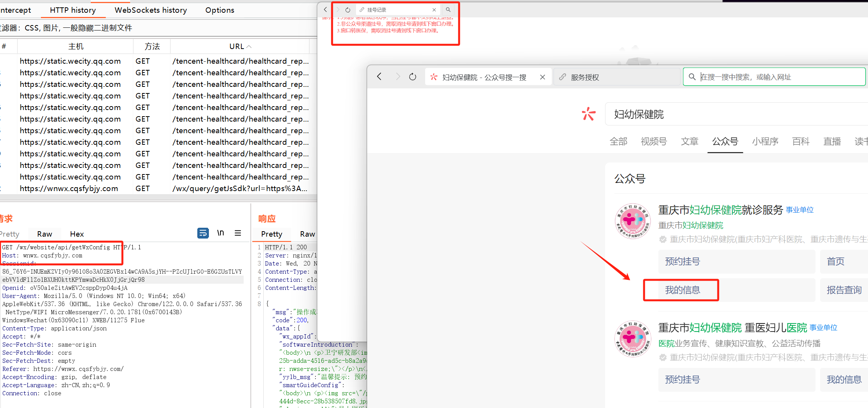
Task: Open 重庆市妇幼保健院就诊服务 account title
Action: pos(721,210)
